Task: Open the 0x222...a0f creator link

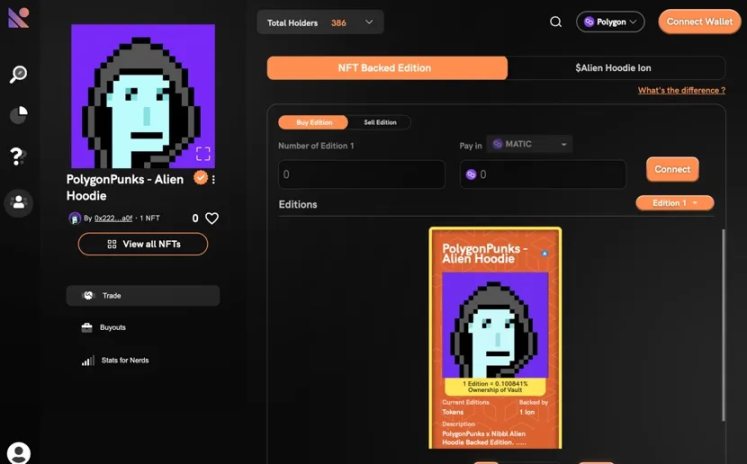Action: click(x=113, y=218)
